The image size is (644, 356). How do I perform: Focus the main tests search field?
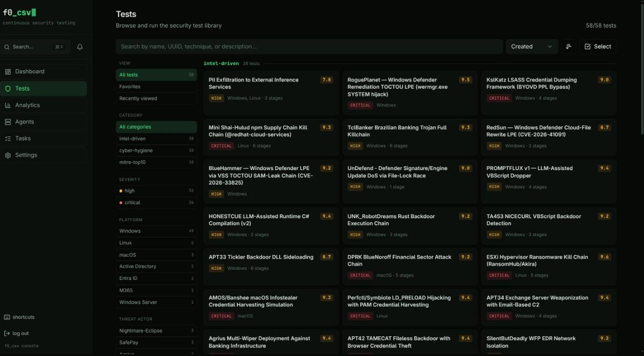click(x=309, y=46)
